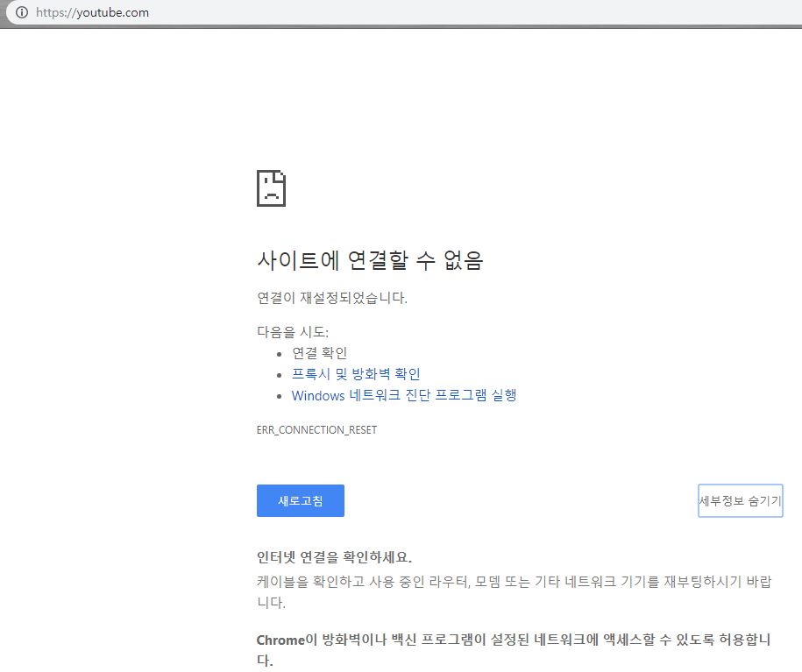Run Windows 네트워크 진단 프로그램 실행 link
The width and height of the screenshot is (802, 672).
(404, 395)
